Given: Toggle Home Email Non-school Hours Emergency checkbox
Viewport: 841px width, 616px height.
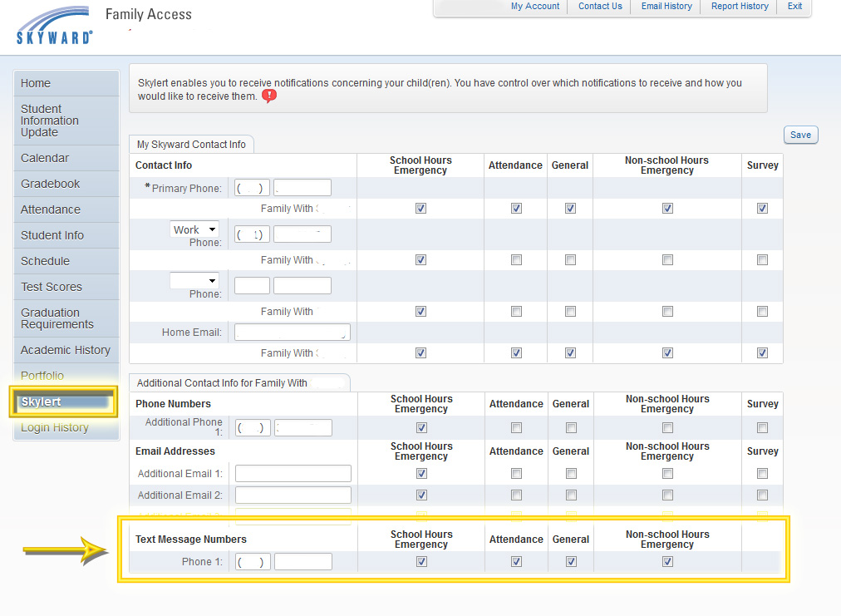Looking at the screenshot, I should pos(667,353).
